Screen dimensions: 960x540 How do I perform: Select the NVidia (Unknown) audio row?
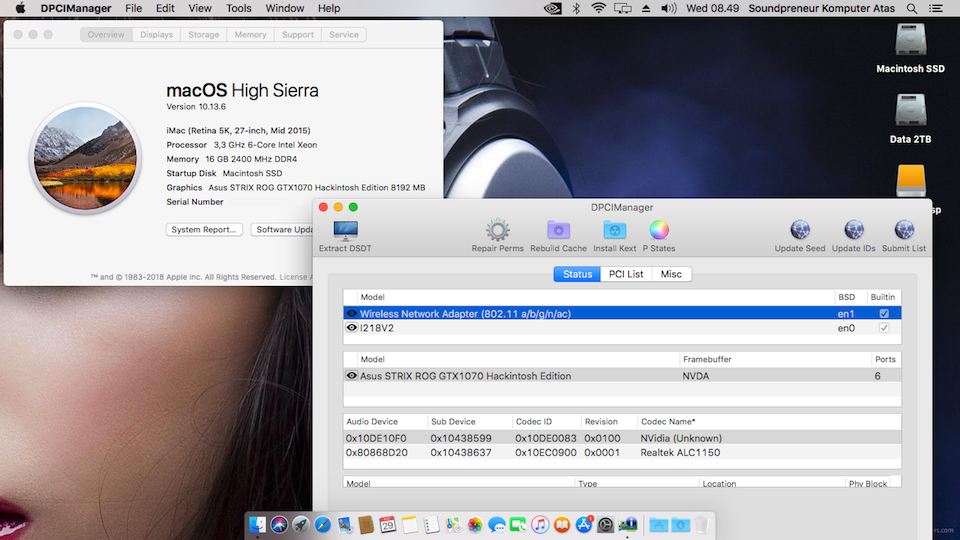pos(622,438)
